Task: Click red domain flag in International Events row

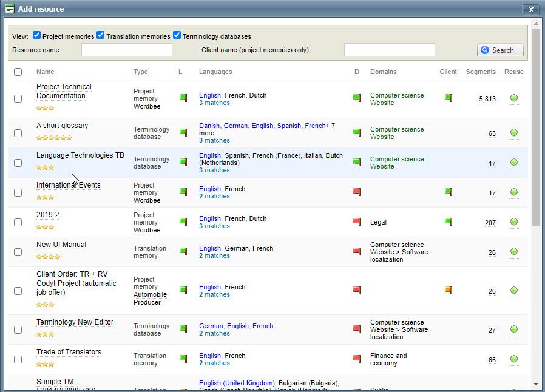Action: 357,192
